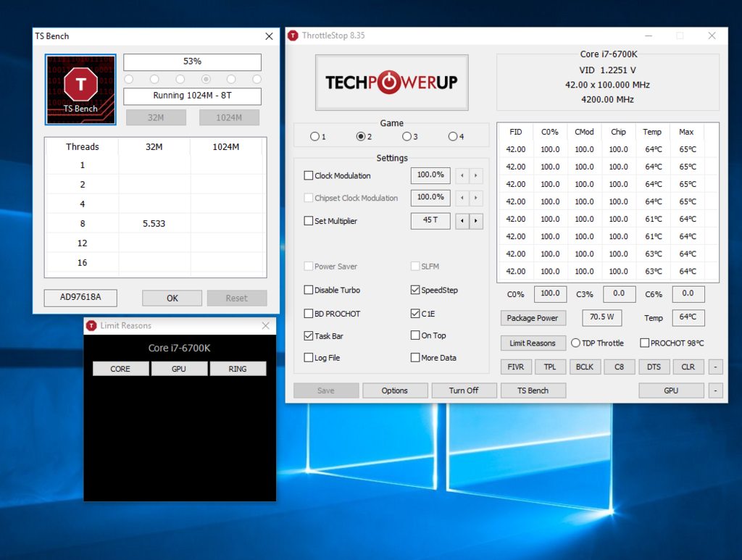Open the FIVR settings button
The image size is (742, 560).
(x=516, y=367)
